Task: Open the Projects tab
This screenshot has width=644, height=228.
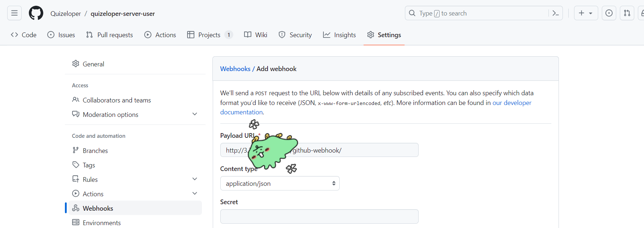Action: (210, 35)
